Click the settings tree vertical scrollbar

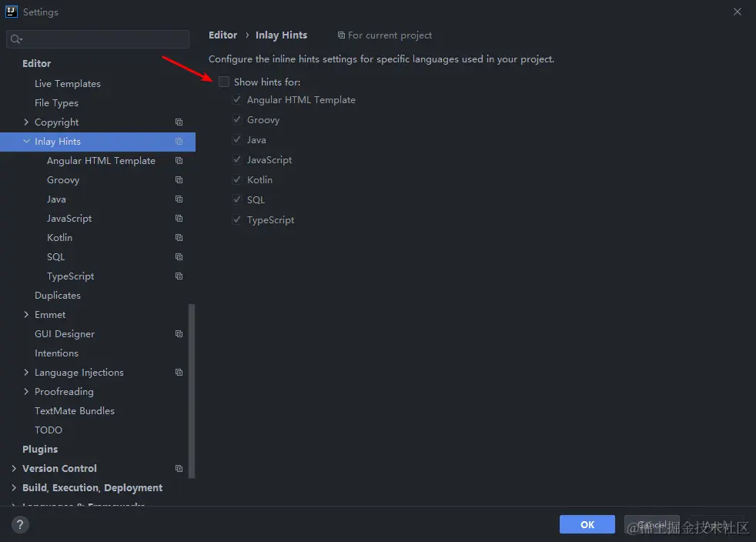[192, 390]
